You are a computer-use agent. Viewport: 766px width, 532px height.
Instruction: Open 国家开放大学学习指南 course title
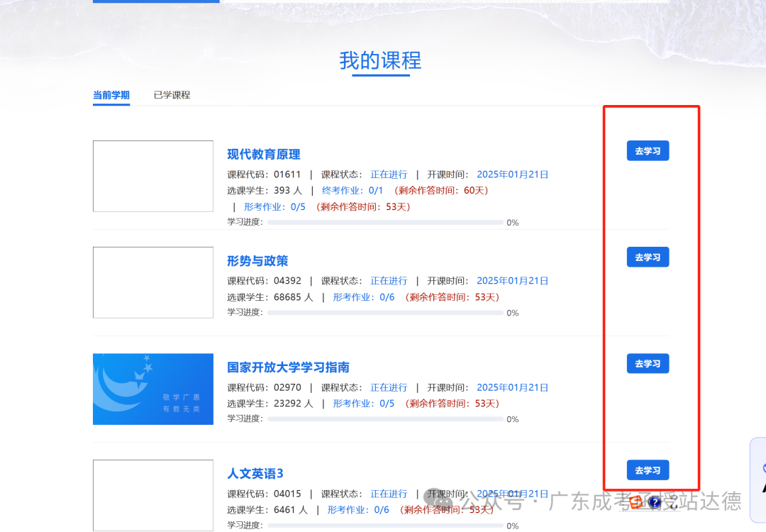288,367
